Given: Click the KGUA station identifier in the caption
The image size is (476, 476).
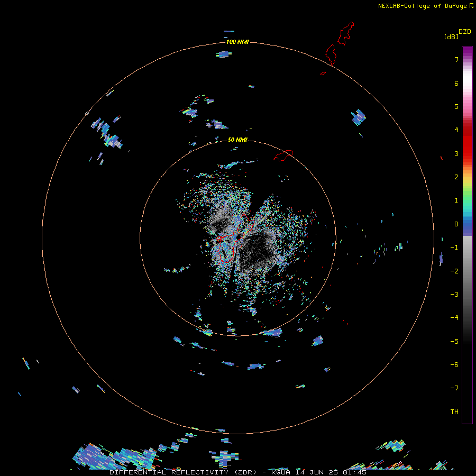Looking at the screenshot, I should tap(280, 472).
